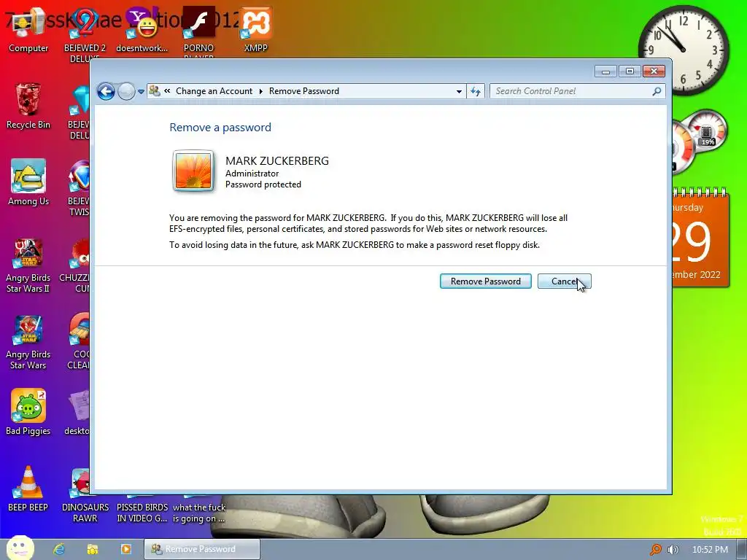Click the Start button smiley orb

pos(20,548)
